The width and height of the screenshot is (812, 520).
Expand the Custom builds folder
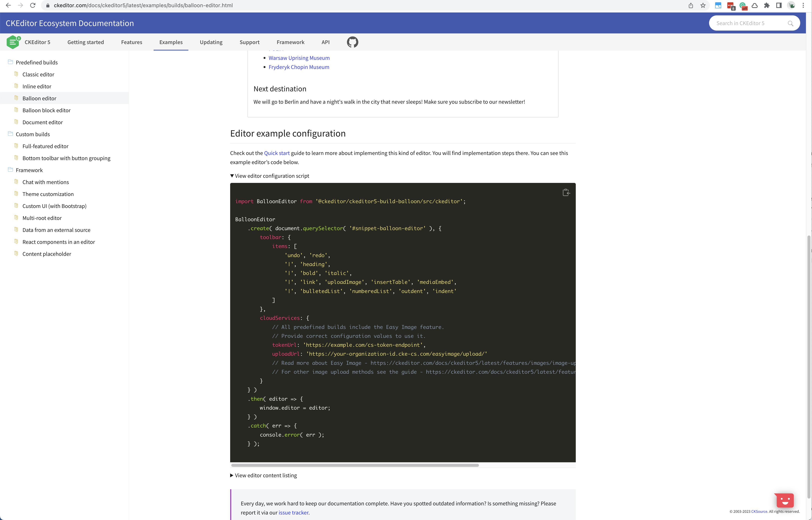pos(32,134)
